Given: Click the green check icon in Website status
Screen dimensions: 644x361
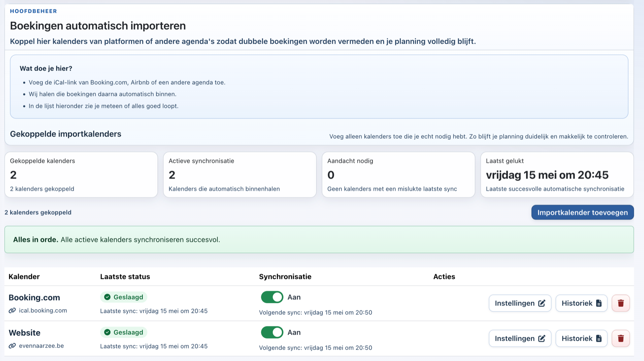Looking at the screenshot, I should point(107,332).
